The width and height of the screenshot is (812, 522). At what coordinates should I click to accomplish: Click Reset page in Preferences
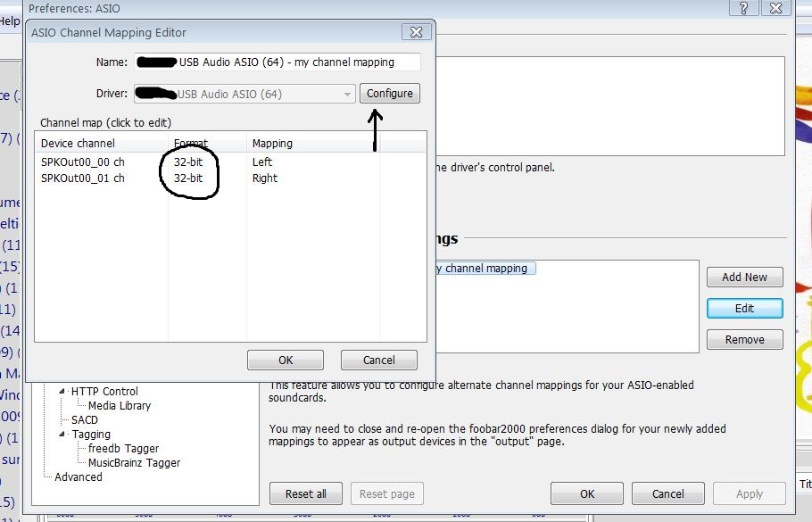pyautogui.click(x=387, y=494)
